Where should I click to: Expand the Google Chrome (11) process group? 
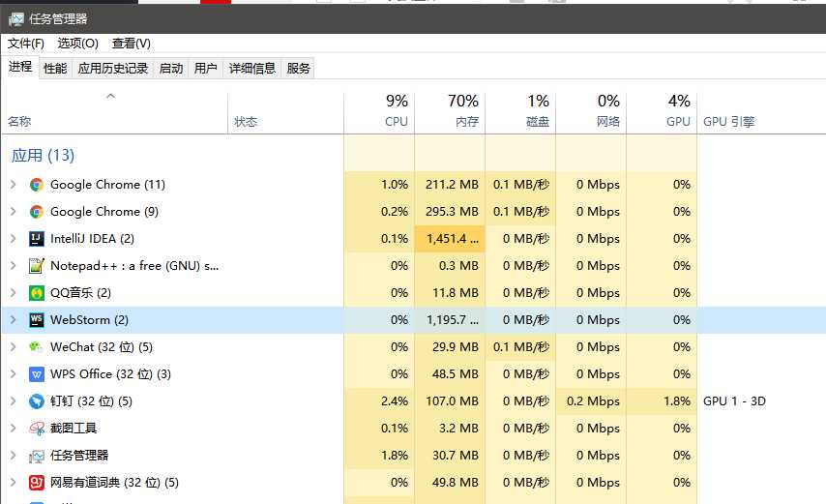(x=14, y=185)
